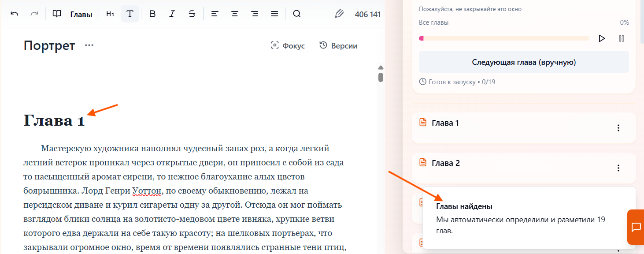Apply strikethrough formatting
Viewport: 644px width, 254px height.
192,14
